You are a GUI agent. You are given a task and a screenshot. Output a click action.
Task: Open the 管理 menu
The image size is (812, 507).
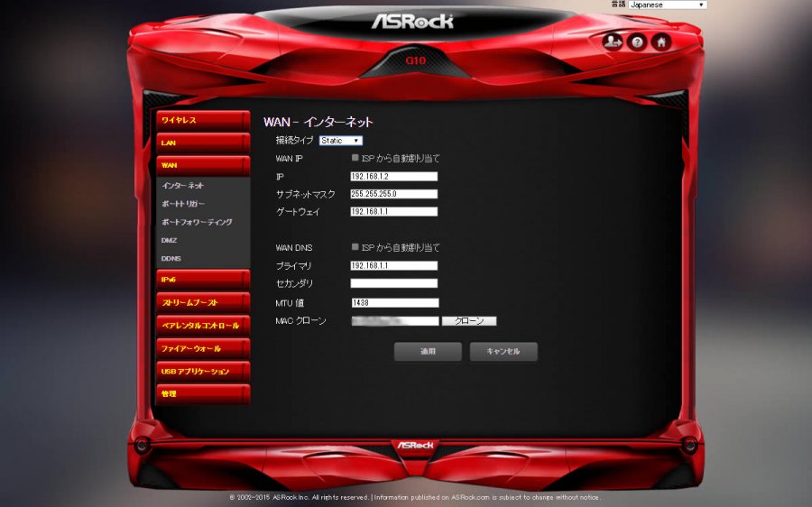(203, 394)
